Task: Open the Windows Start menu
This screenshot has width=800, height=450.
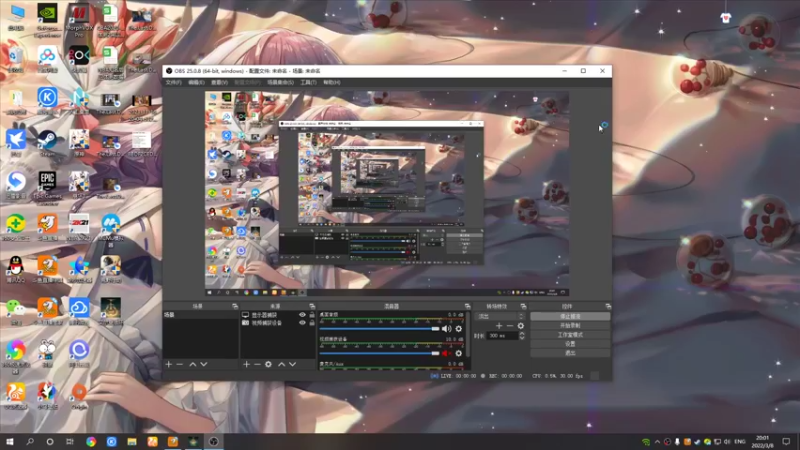Action: [x=10, y=442]
